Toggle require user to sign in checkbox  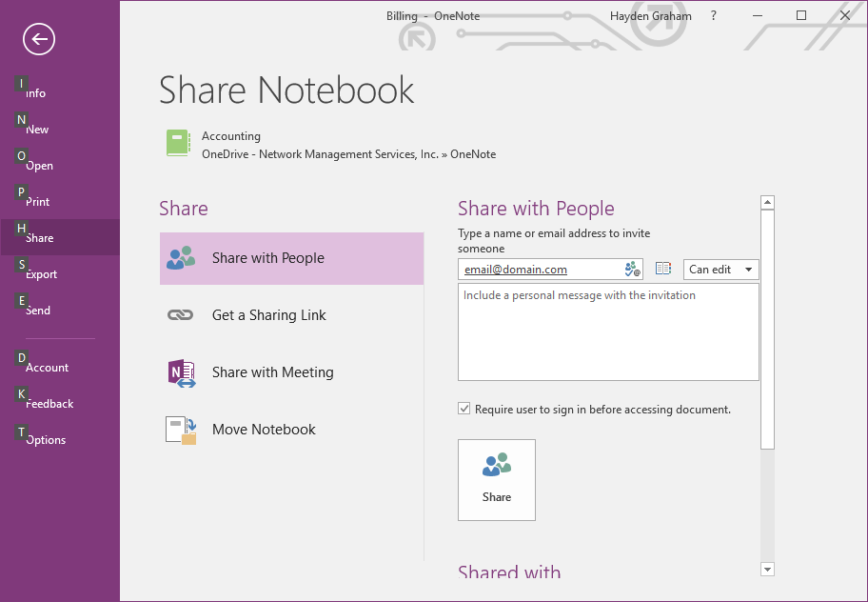[464, 409]
